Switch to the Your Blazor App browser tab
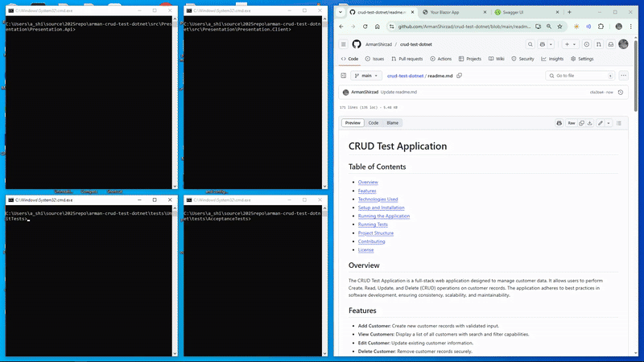This screenshot has height=362, width=644. click(x=453, y=12)
